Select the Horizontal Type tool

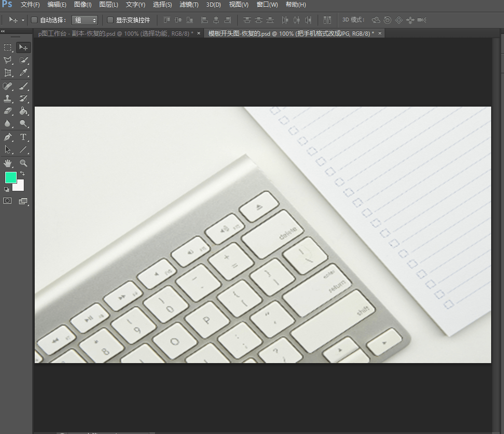pyautogui.click(x=23, y=137)
